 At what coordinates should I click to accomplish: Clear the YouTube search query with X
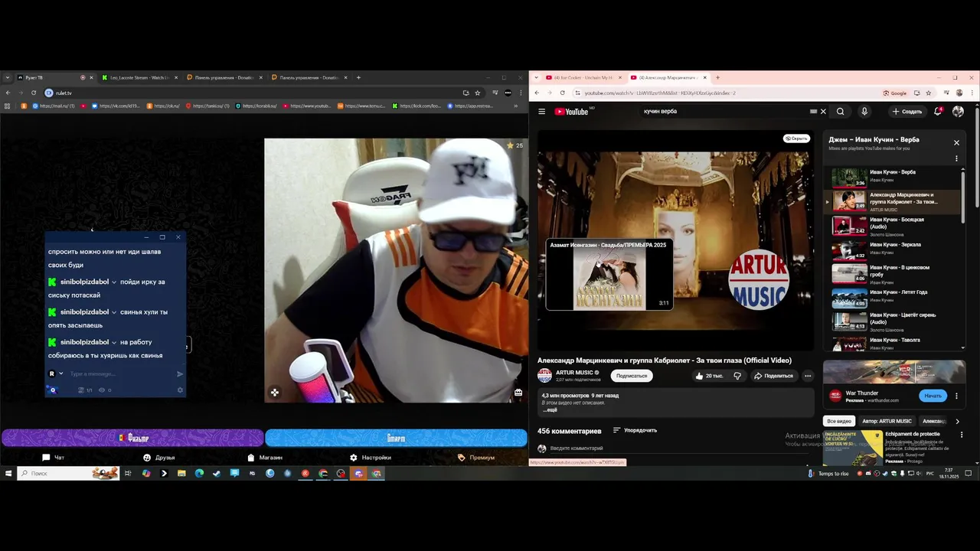(823, 112)
